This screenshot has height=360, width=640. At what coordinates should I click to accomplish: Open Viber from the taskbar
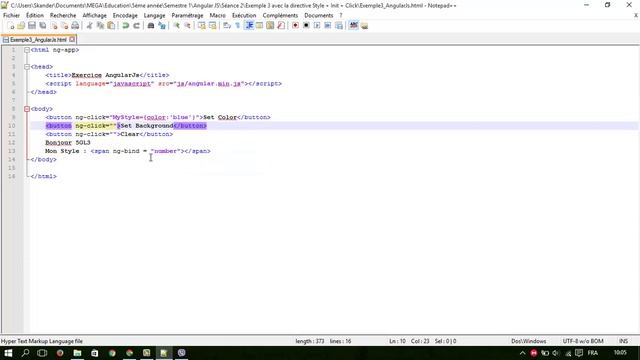pyautogui.click(x=182, y=353)
